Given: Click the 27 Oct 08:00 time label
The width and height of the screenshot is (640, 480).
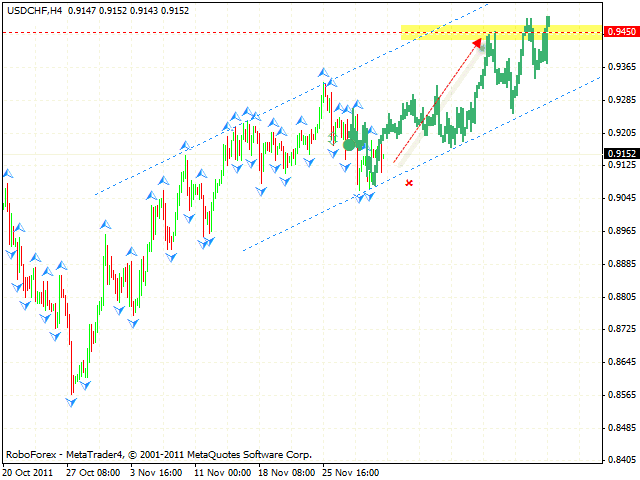Looking at the screenshot, I should coord(94,471).
